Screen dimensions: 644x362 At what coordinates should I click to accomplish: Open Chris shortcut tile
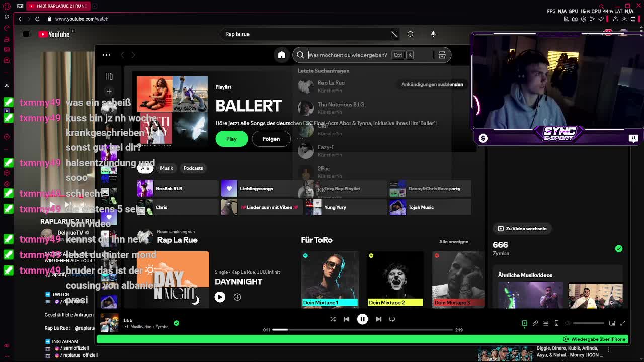pos(178,207)
